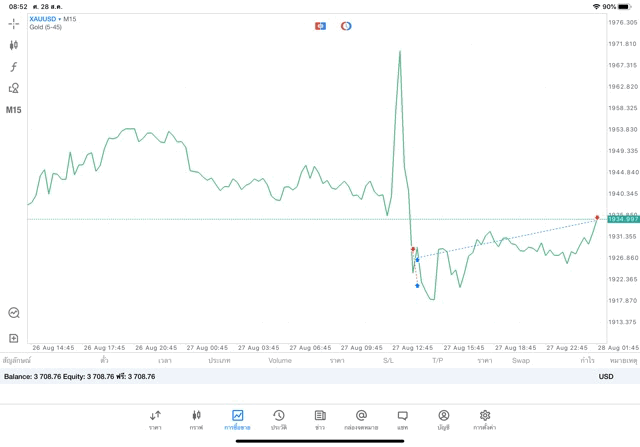Open the news (ข่าว) tab
The image size is (640, 447).
pos(320,418)
